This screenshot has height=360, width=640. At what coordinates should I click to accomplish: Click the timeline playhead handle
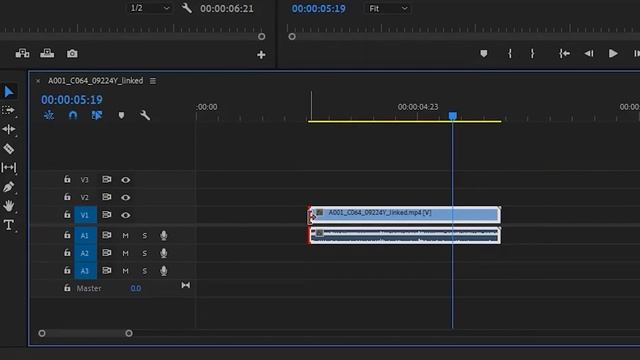point(453,116)
